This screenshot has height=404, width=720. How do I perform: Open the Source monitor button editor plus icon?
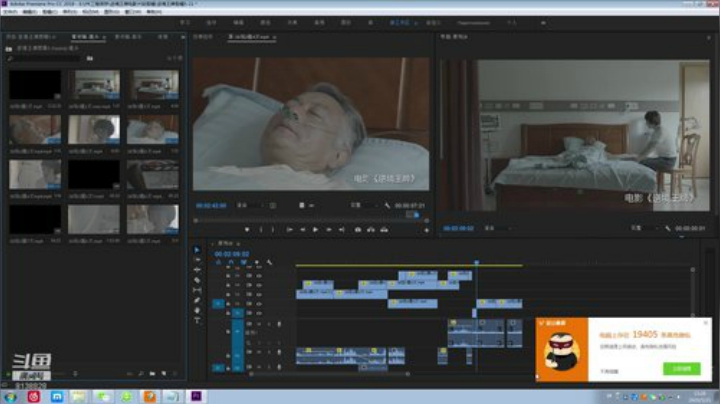[426, 230]
